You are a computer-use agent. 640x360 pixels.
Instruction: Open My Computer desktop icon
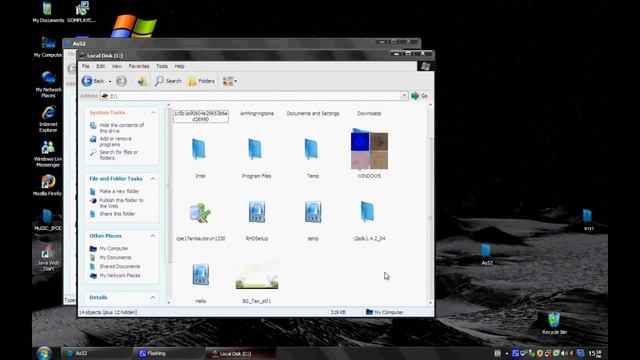point(48,47)
